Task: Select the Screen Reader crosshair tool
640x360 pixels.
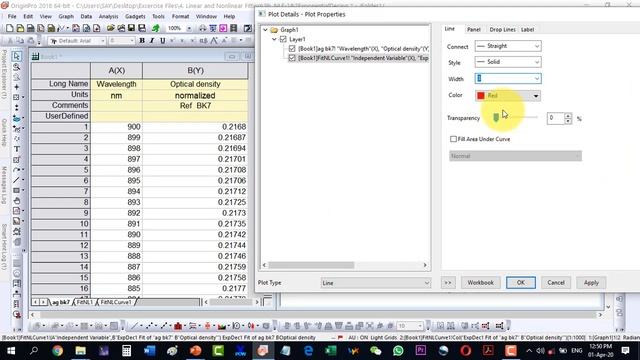Action: tap(16, 87)
